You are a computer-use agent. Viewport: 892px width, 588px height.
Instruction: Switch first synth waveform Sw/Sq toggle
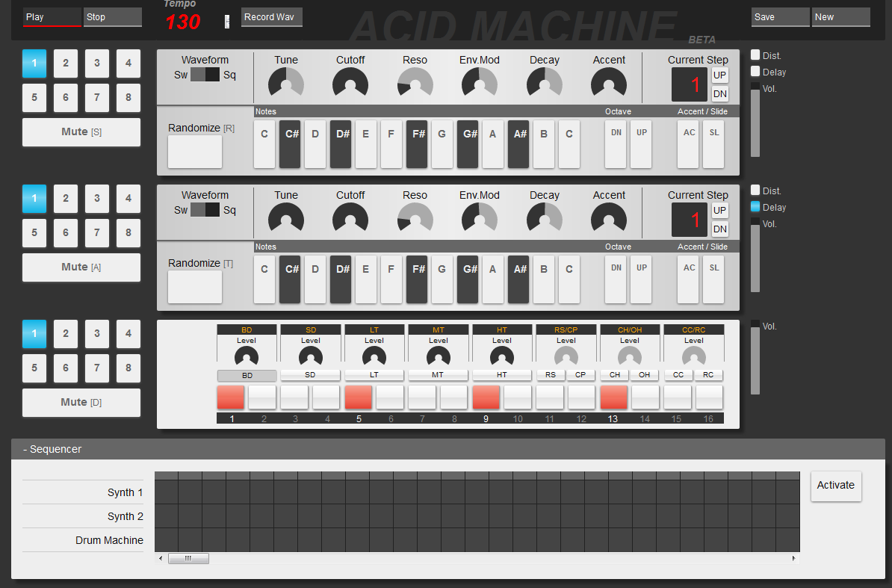tap(205, 75)
